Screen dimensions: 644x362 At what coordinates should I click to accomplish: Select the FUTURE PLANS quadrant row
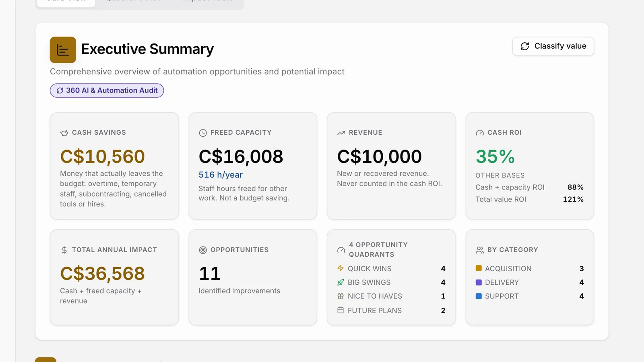[x=391, y=311]
